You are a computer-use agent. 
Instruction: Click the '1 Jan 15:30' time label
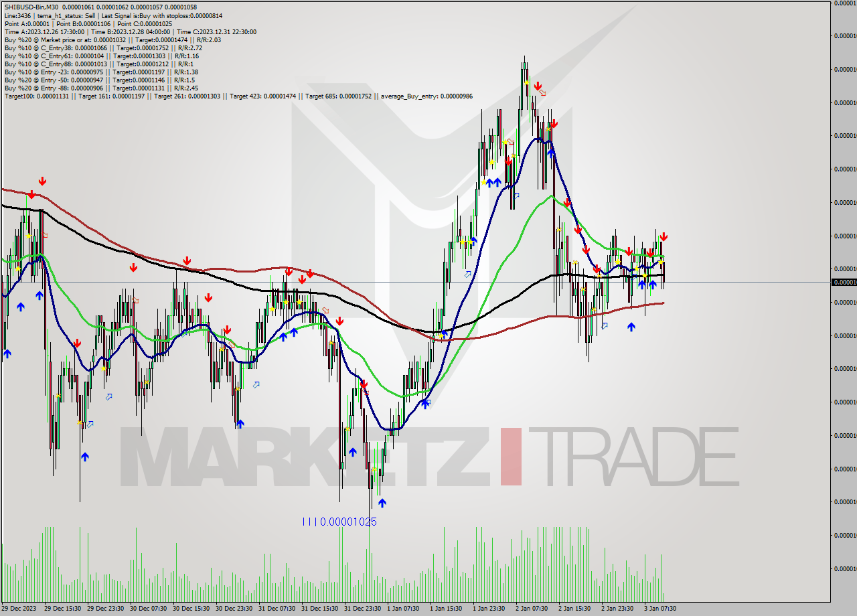point(447,609)
